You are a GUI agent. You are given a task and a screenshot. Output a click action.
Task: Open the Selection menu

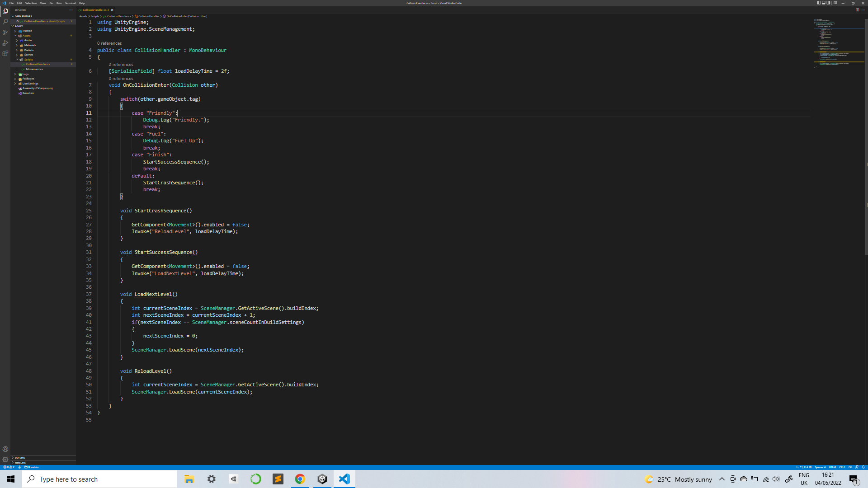pos(31,3)
